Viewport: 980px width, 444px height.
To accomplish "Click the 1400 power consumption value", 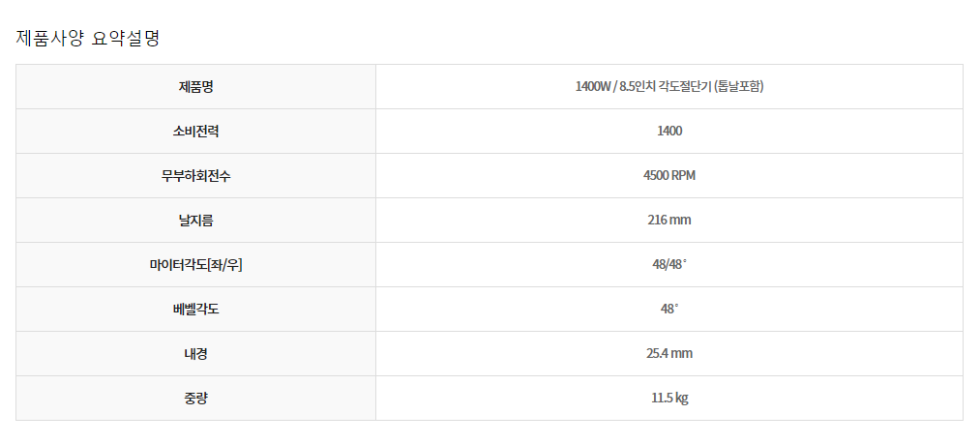I will [x=668, y=132].
